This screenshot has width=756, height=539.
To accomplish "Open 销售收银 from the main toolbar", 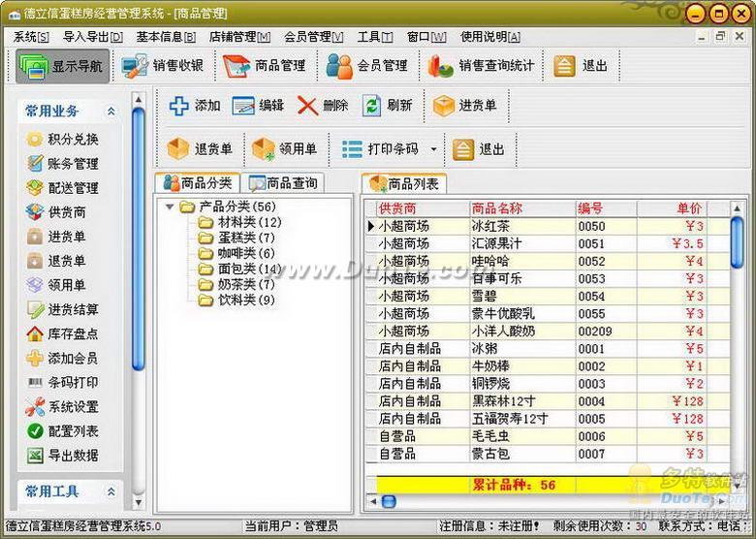I will click(x=163, y=66).
